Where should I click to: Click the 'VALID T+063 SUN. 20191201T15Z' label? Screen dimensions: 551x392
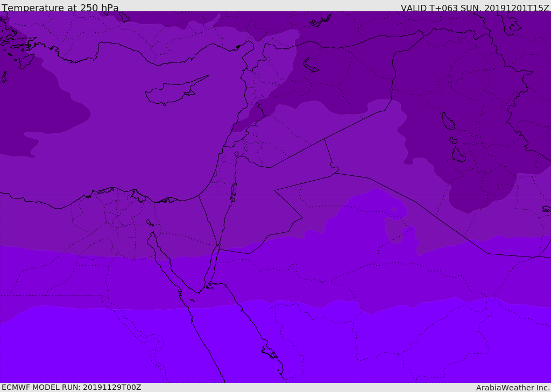[x=475, y=8]
